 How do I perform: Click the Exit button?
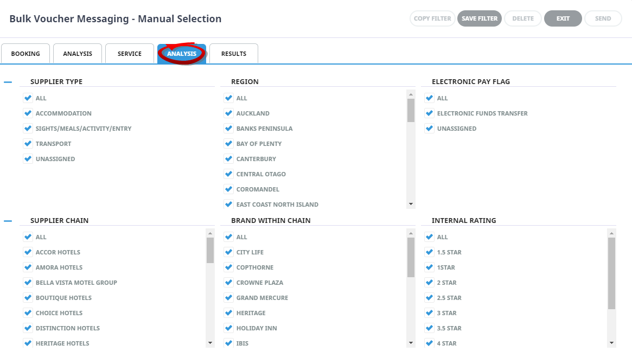563,18
